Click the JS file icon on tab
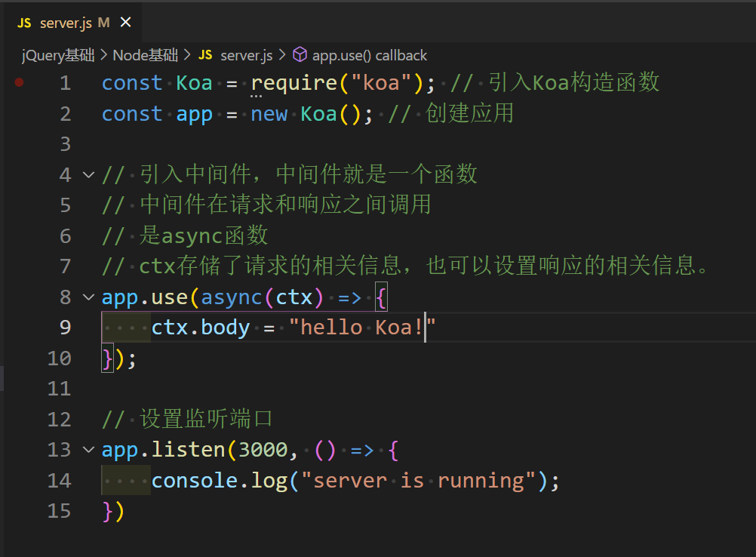 pos(24,23)
